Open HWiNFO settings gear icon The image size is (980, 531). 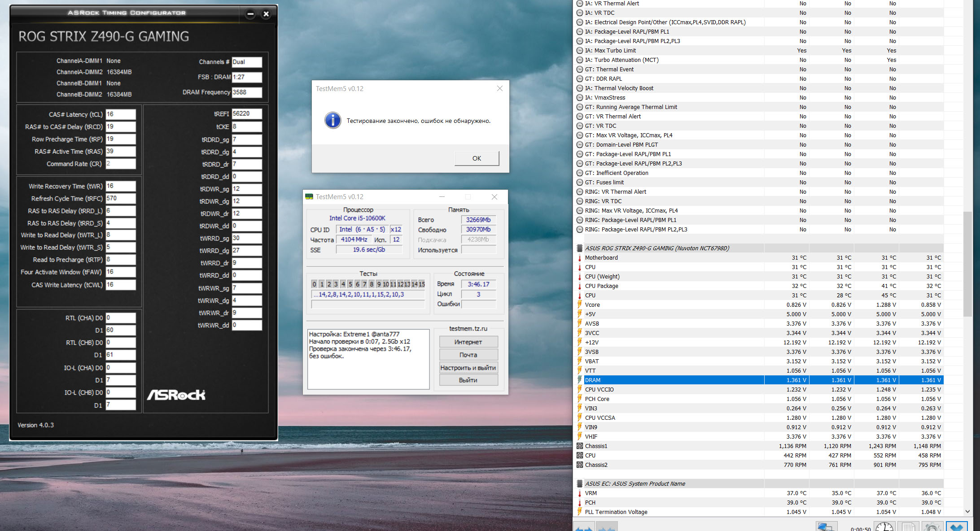[932, 527]
